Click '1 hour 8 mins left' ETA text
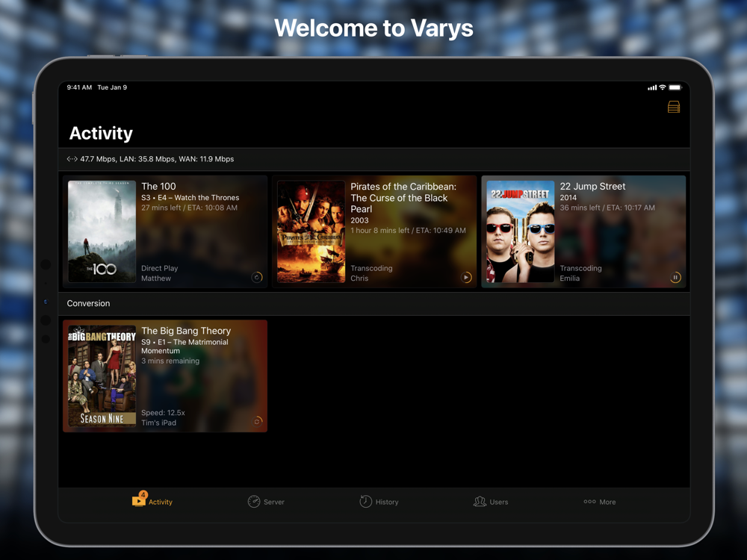This screenshot has width=747, height=560. tap(409, 231)
